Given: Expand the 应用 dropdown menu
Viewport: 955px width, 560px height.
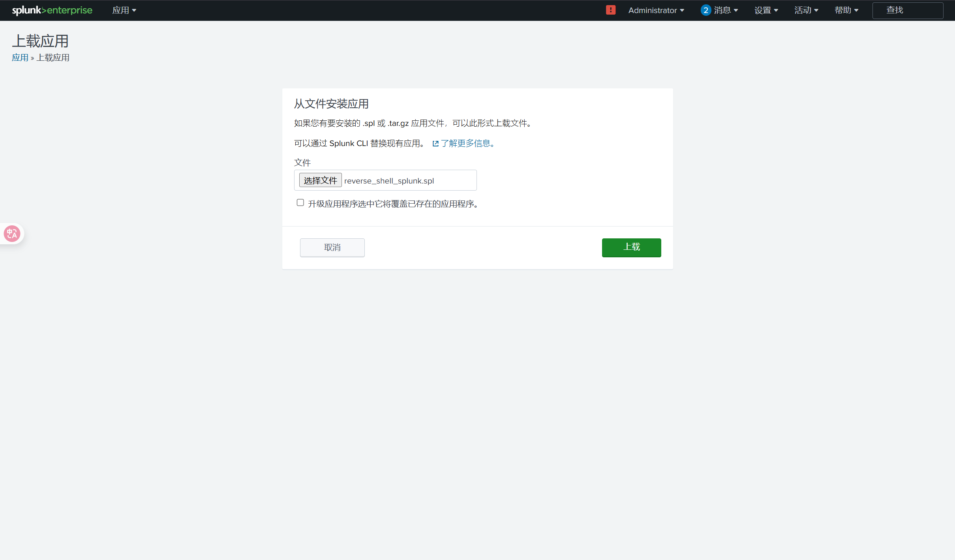Looking at the screenshot, I should click(x=124, y=10).
